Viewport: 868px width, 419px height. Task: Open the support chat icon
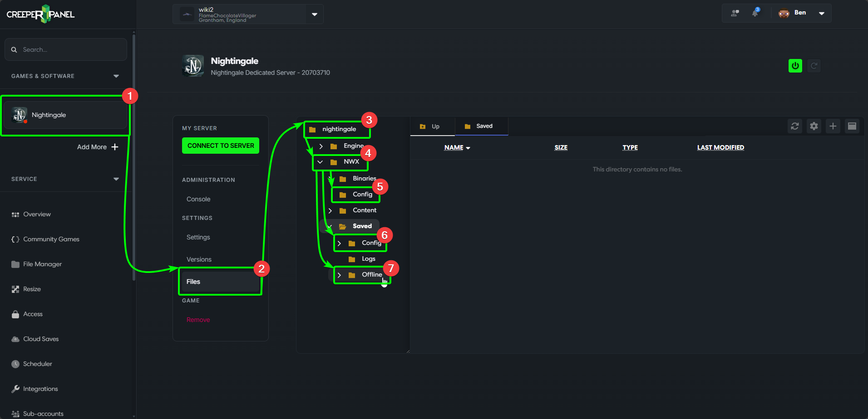pyautogui.click(x=735, y=13)
